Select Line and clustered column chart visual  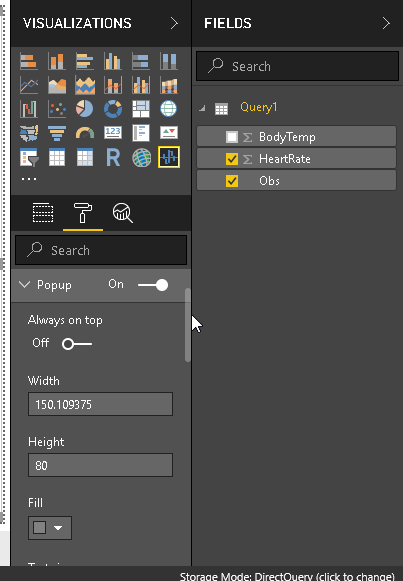coord(141,85)
